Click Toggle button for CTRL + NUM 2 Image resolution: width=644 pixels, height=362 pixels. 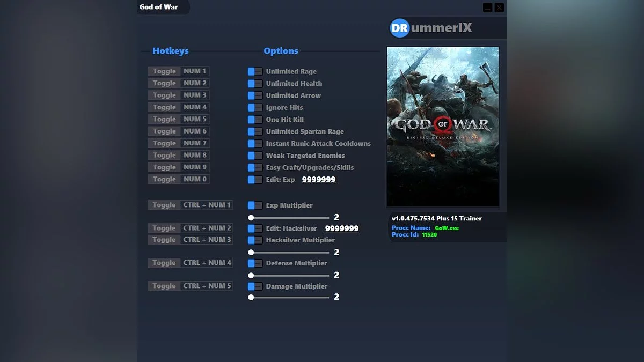pos(164,228)
